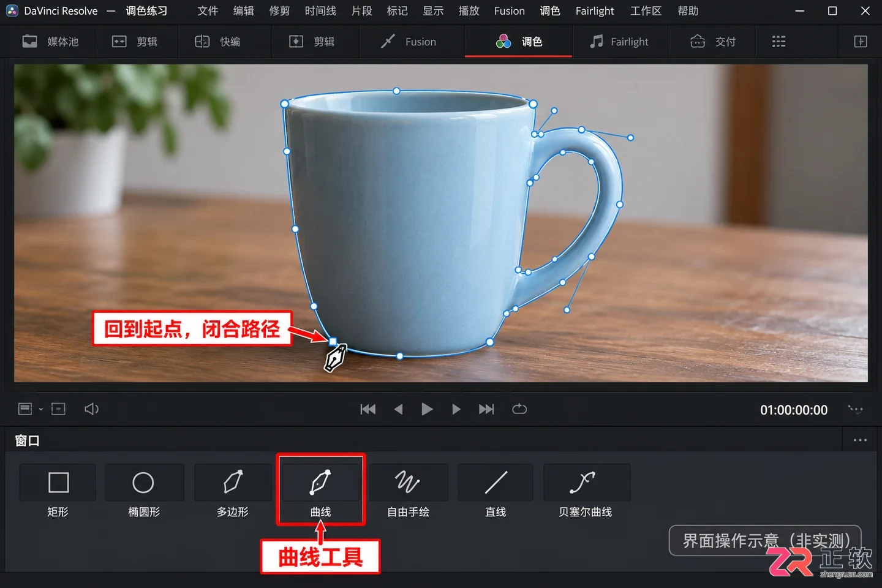Switch to the 交付 page
The width and height of the screenshot is (882, 588).
[713, 42]
